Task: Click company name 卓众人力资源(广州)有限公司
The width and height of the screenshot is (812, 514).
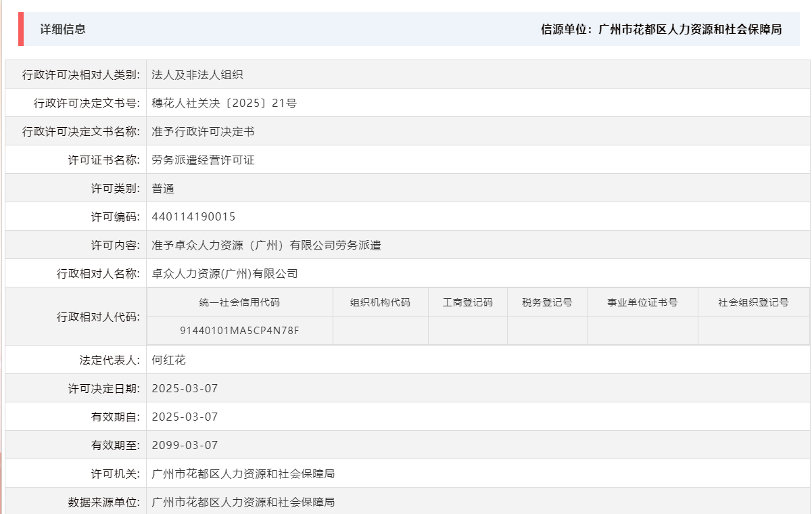Action: click(223, 273)
